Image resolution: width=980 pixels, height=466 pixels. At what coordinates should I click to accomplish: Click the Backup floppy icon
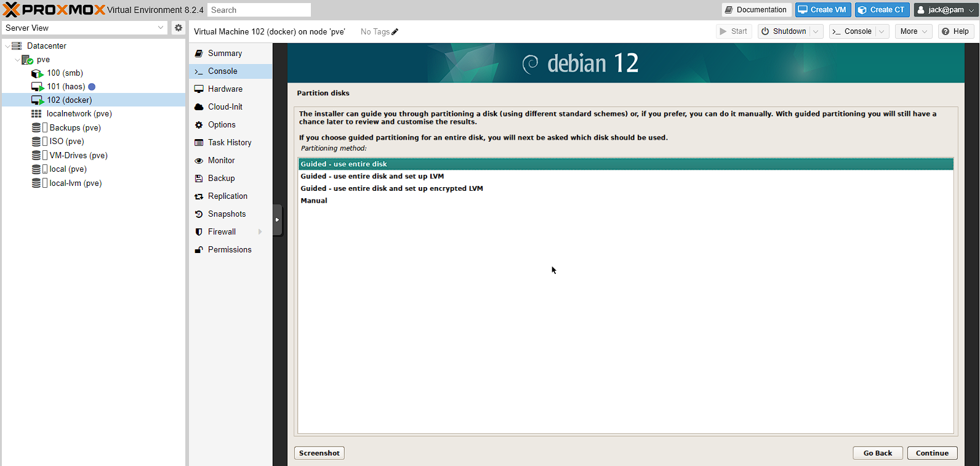coord(199,179)
